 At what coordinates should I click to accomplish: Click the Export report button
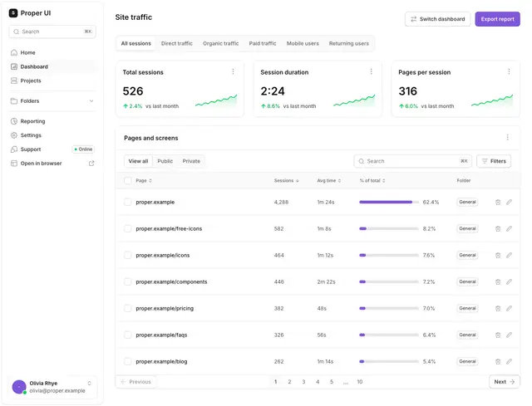pos(497,19)
